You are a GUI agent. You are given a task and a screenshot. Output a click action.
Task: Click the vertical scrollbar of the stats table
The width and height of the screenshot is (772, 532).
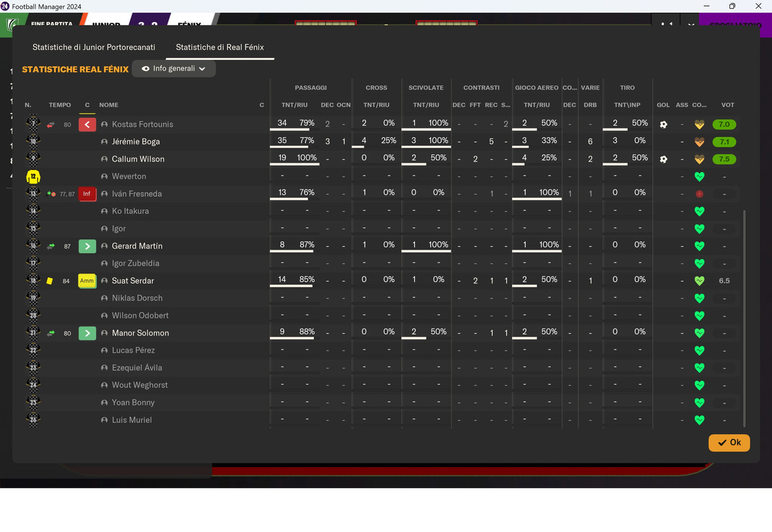point(744,319)
